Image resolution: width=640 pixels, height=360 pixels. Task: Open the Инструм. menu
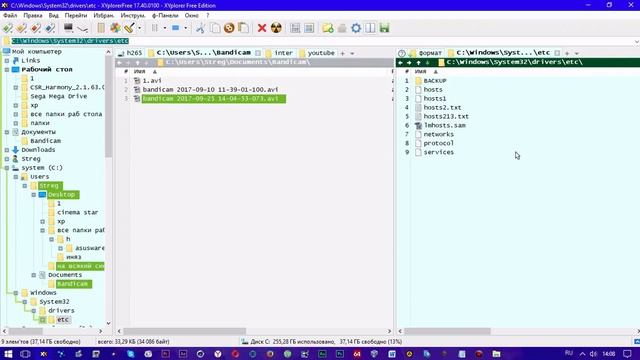click(x=133, y=16)
